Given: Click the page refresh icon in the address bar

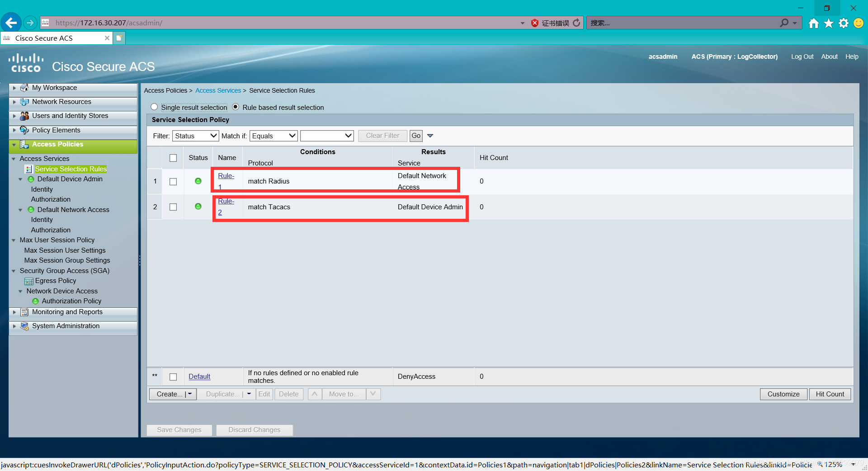Looking at the screenshot, I should point(576,23).
